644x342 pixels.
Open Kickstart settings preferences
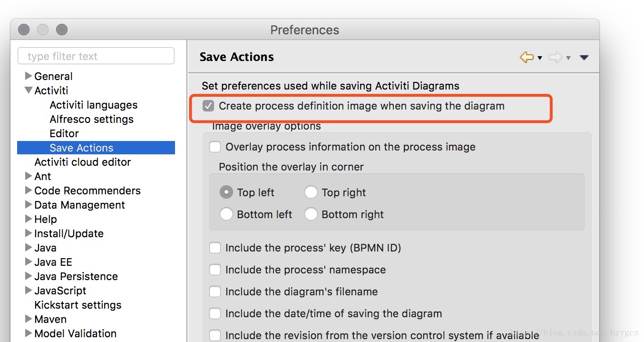pyautogui.click(x=78, y=305)
